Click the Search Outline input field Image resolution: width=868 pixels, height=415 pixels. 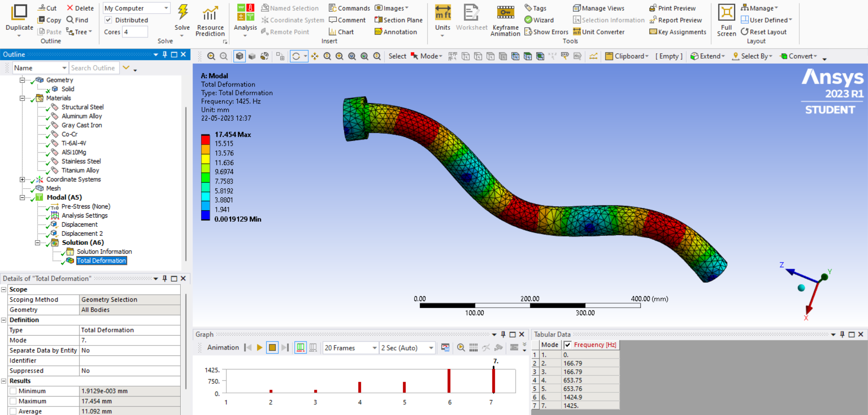tap(93, 68)
